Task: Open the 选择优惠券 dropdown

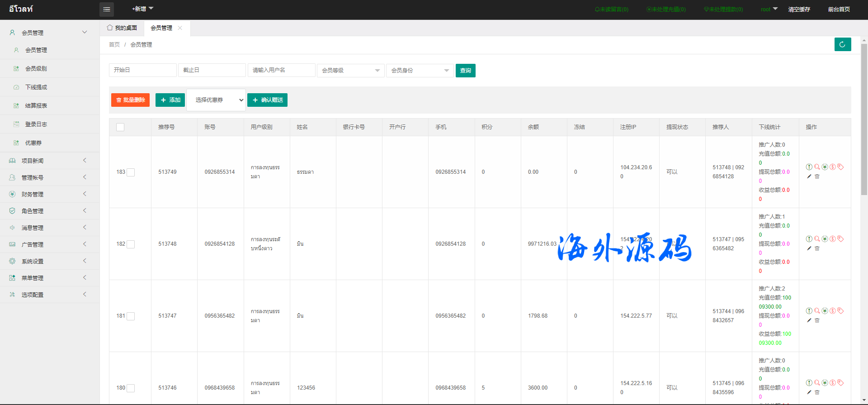Action: coord(216,100)
